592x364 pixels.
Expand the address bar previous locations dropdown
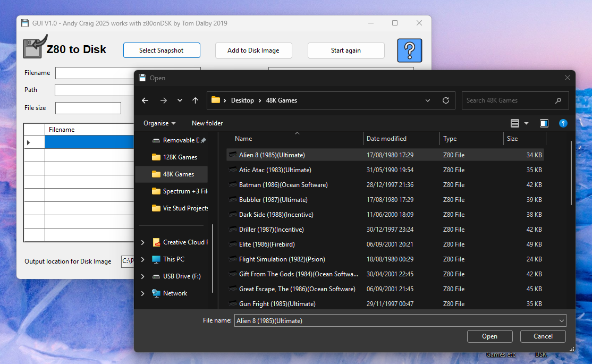(x=428, y=100)
